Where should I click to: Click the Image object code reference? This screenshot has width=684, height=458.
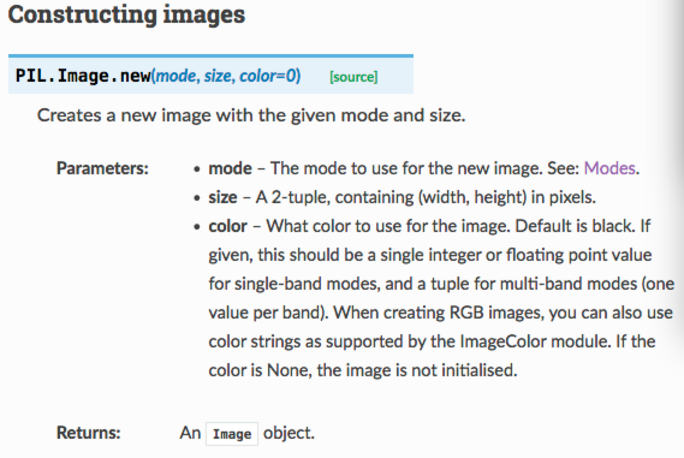232,434
